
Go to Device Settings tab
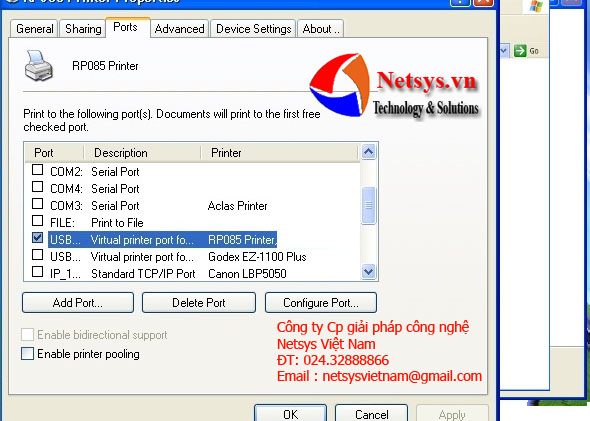(254, 29)
